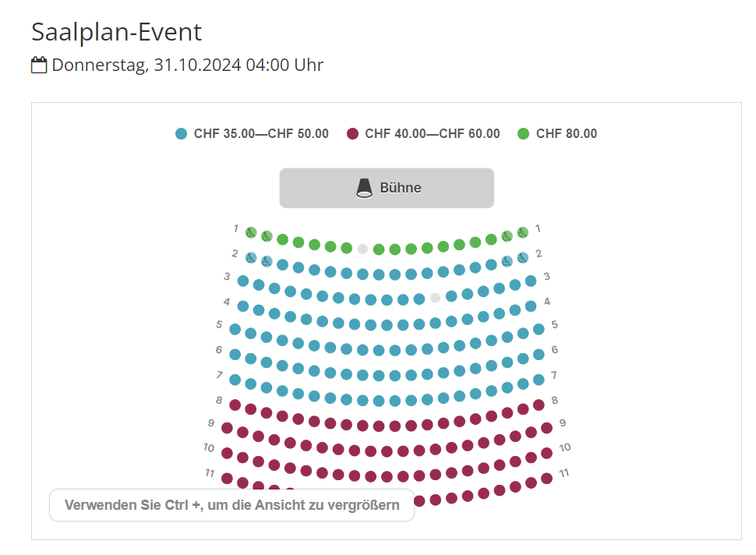Click the green CHF 80.00 legend dot
The image size is (756, 555).
coord(523,133)
